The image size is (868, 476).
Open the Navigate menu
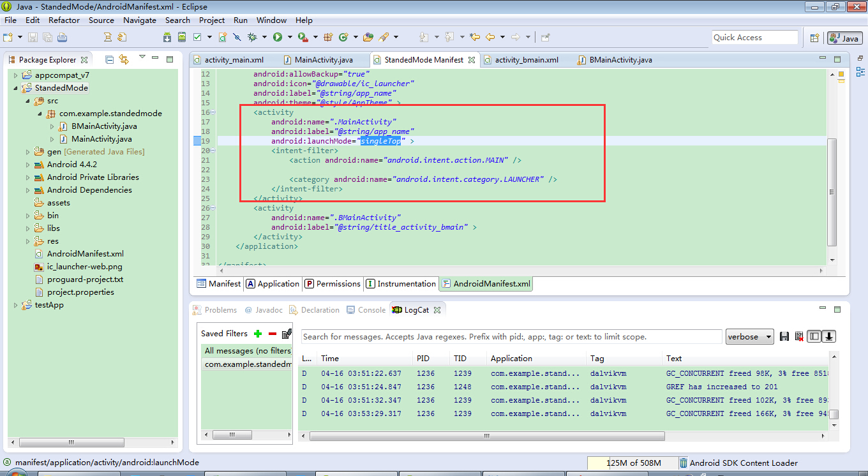click(x=140, y=20)
